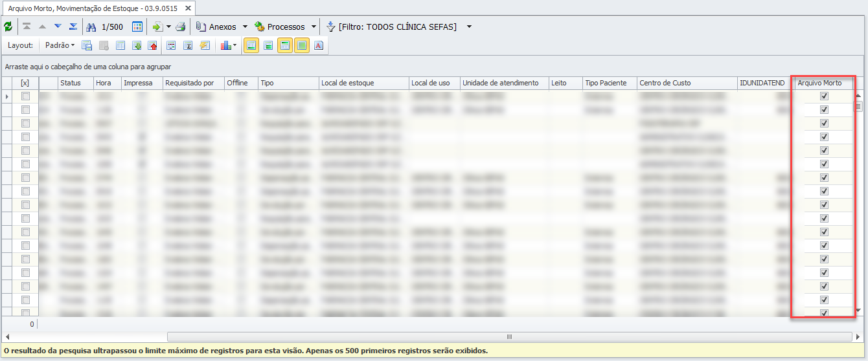Click the sigma totals icon

[x=188, y=45]
